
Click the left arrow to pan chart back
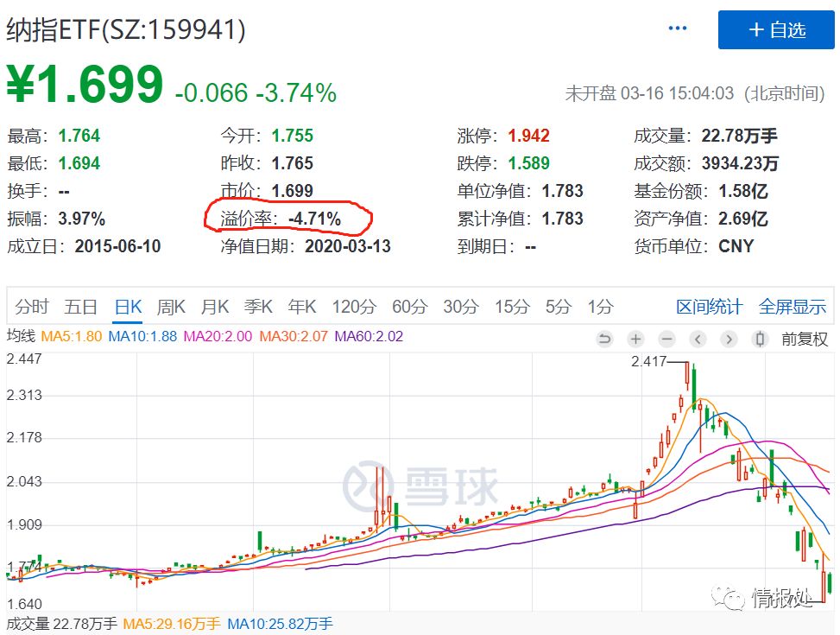pos(698,340)
